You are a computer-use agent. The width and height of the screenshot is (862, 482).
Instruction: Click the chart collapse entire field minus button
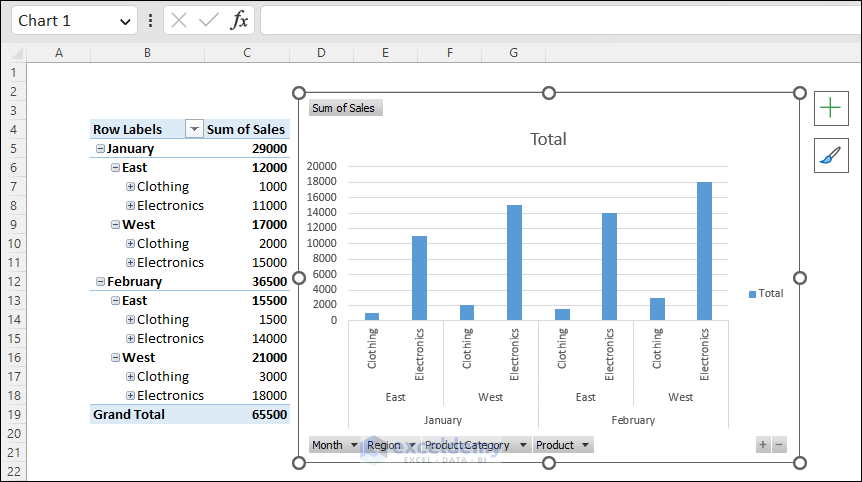[779, 445]
